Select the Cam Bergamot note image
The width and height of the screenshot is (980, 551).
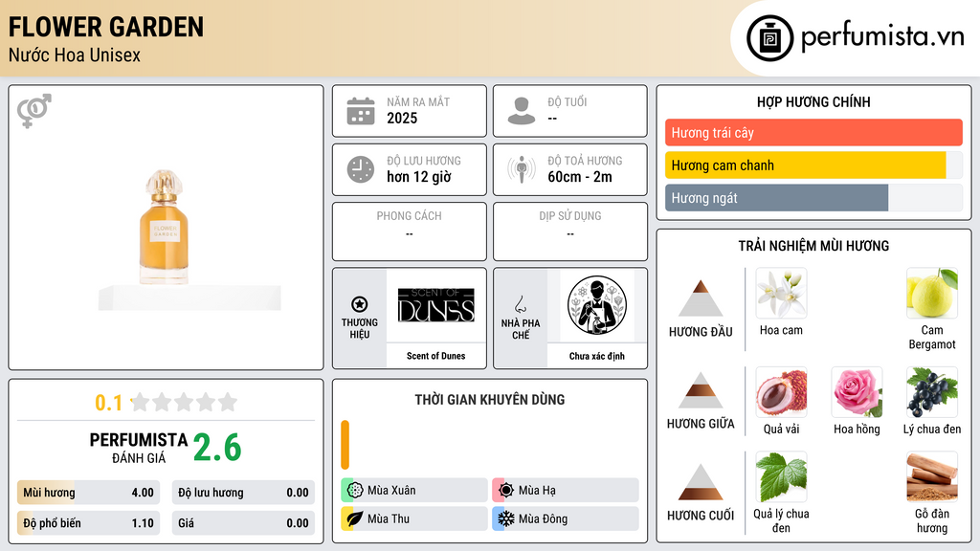click(x=932, y=294)
